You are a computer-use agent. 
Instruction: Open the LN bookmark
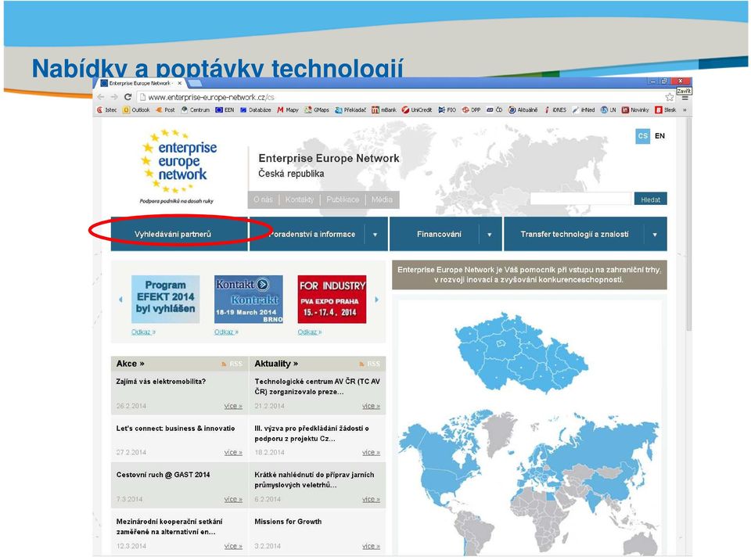pyautogui.click(x=609, y=109)
